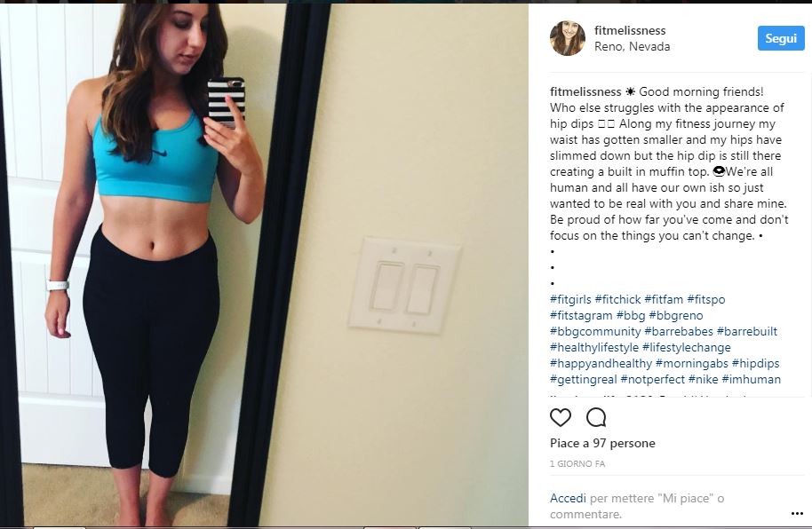Open the fitmelissness username in the caption
This screenshot has width=812, height=529.
point(585,91)
